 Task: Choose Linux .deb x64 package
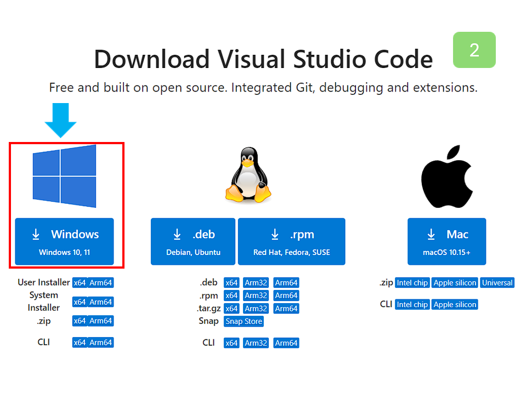[x=231, y=283]
